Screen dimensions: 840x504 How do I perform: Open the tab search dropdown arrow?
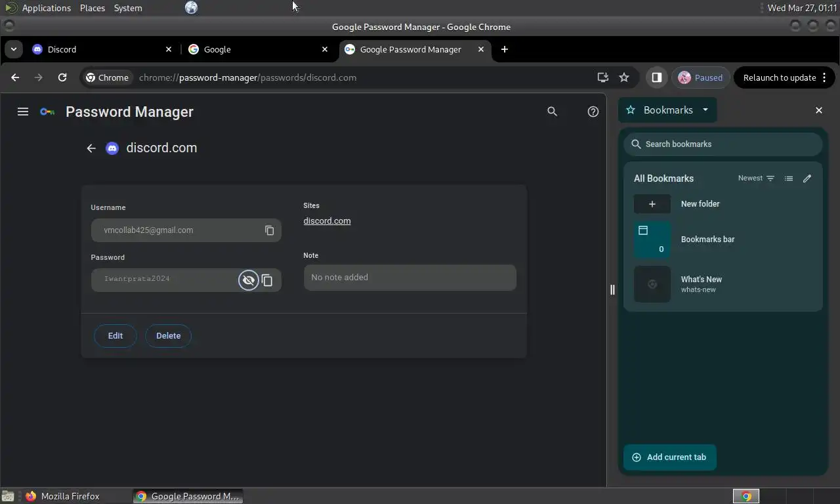[x=13, y=49]
